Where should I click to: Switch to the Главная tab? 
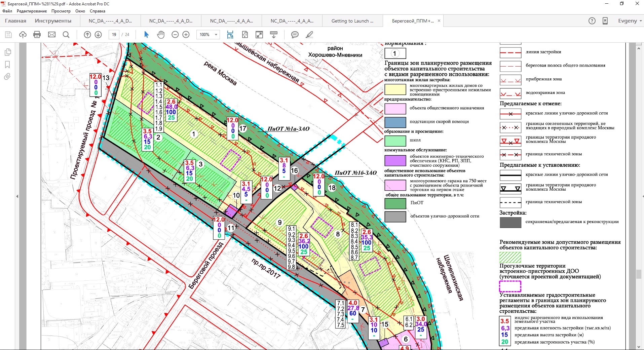pyautogui.click(x=15, y=21)
